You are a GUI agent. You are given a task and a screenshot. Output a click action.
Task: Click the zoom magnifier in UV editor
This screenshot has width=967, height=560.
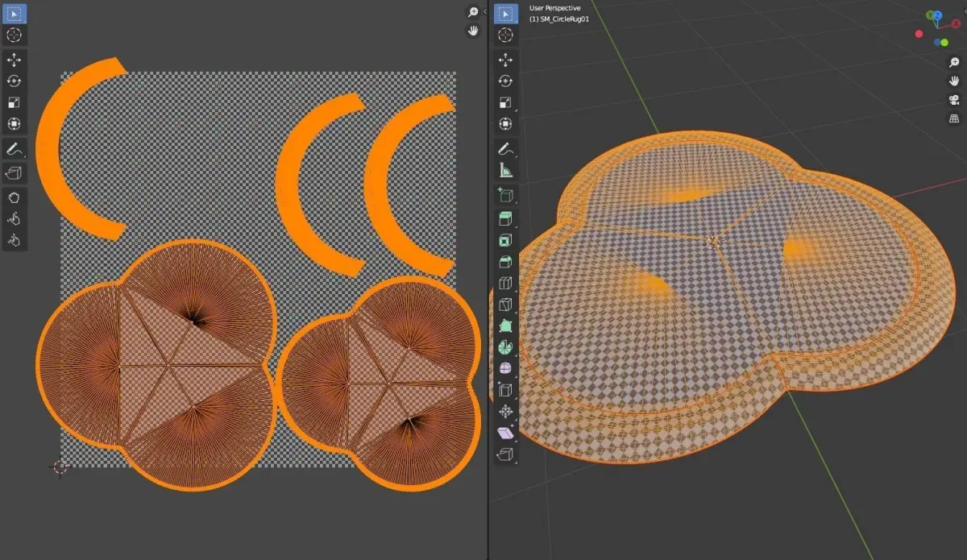tap(473, 12)
